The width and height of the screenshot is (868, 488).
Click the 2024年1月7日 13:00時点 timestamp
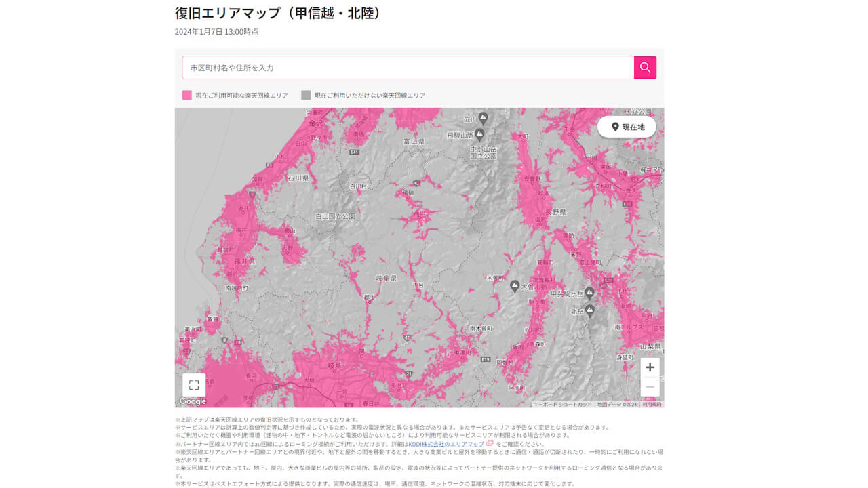coord(216,32)
